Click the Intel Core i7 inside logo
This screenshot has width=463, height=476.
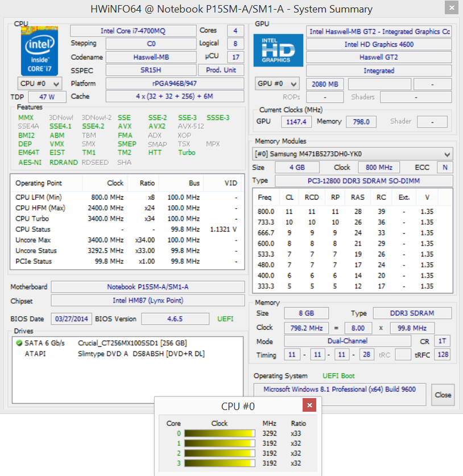[39, 51]
